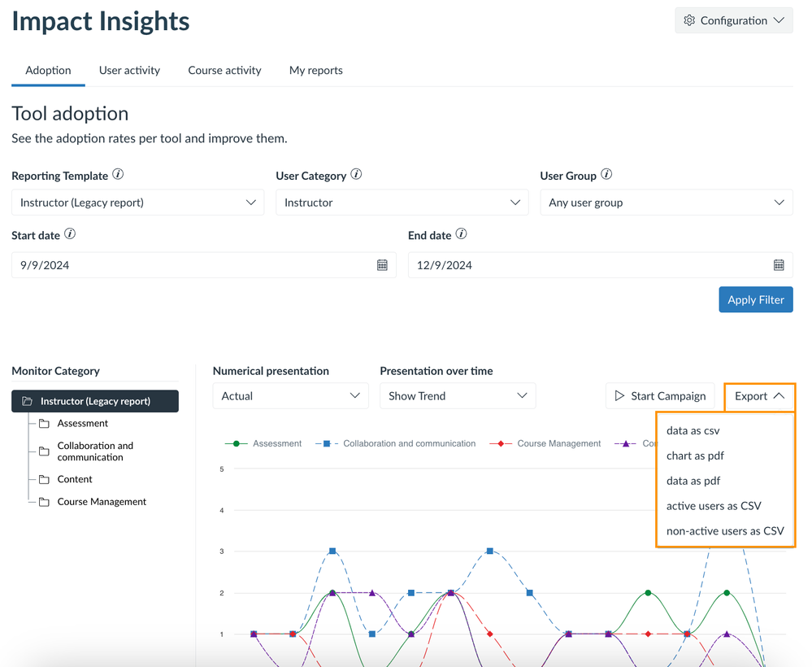This screenshot has height=667, width=812.
Task: Click the End date input field
Action: coord(585,265)
